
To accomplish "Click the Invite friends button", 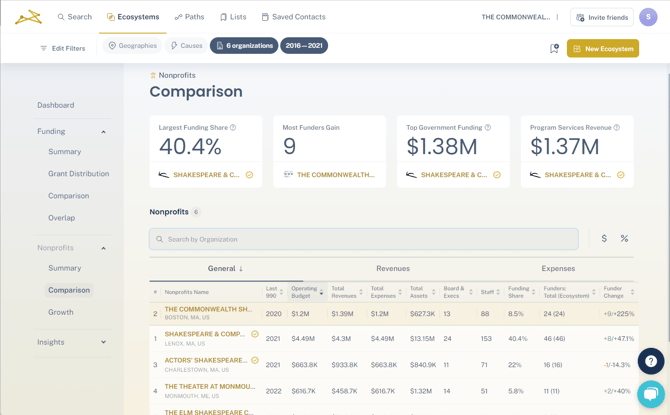I will pos(602,17).
